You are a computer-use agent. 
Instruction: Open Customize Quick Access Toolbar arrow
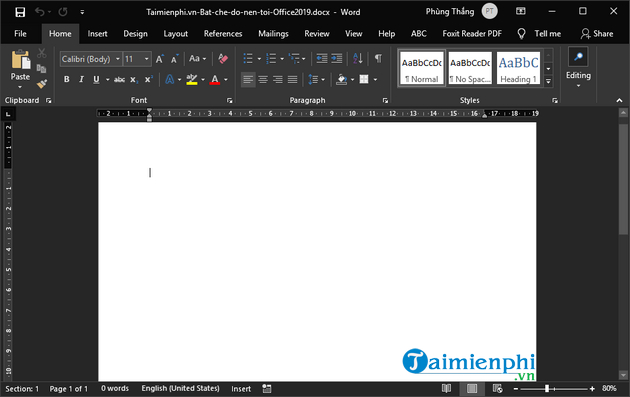pyautogui.click(x=82, y=12)
